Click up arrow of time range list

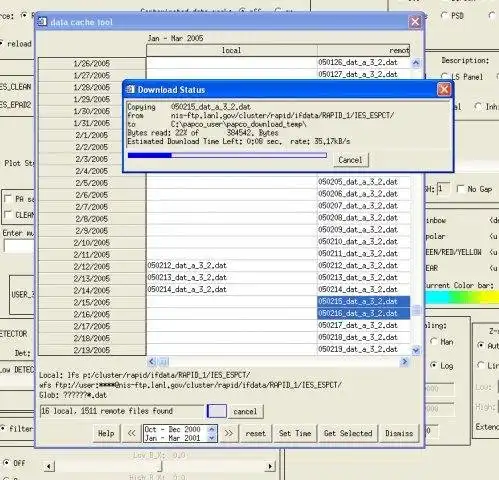pos(212,429)
